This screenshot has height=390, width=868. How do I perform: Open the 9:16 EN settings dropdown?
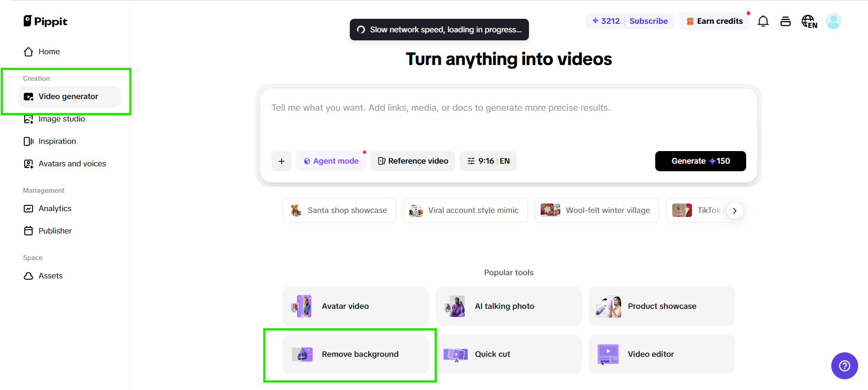coord(488,161)
